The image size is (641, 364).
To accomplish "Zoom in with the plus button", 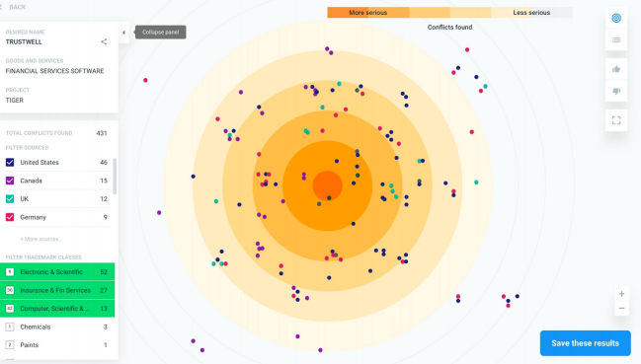I will (621, 294).
